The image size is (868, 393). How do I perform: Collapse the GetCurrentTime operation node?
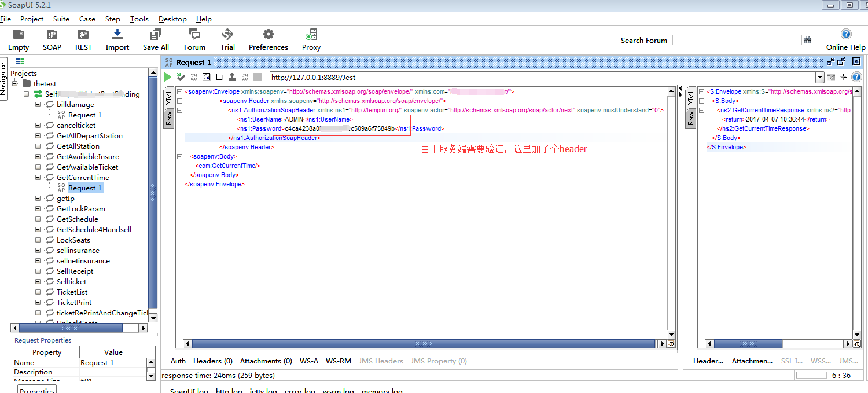click(38, 178)
